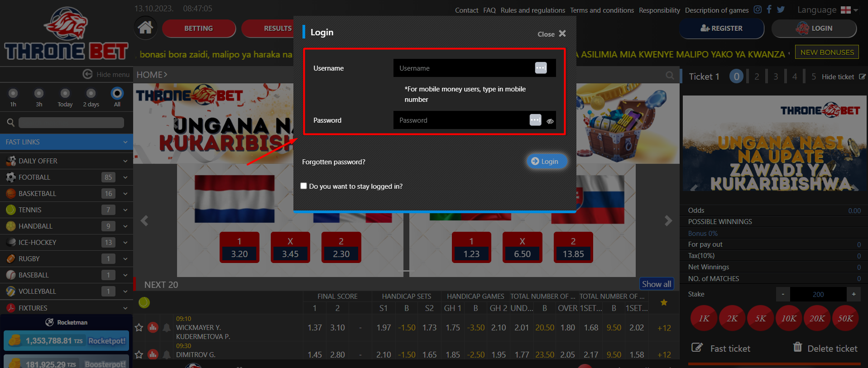
Task: Click the sidebar search box
Action: [x=71, y=123]
